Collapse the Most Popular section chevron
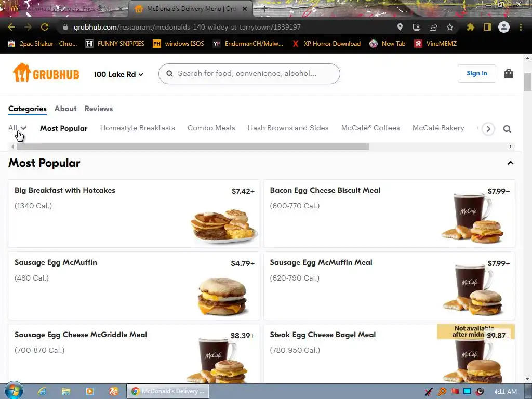The width and height of the screenshot is (532, 399). tap(510, 163)
